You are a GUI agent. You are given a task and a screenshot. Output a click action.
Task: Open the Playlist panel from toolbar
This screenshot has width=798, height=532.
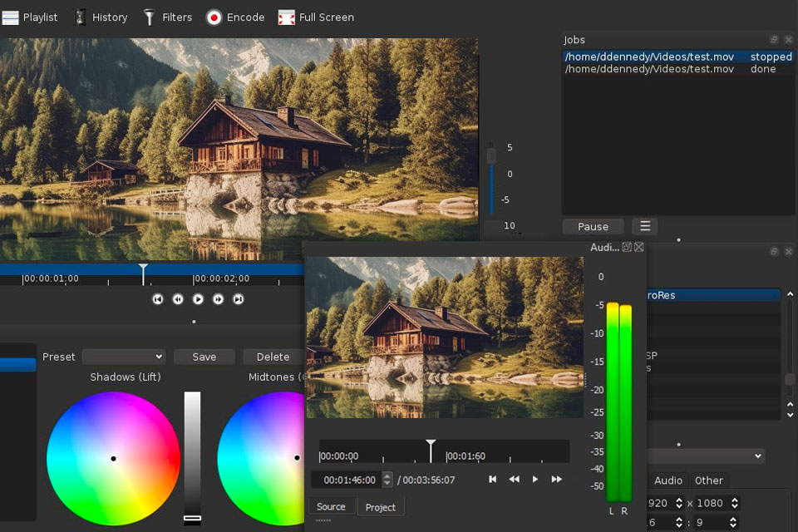coord(30,17)
